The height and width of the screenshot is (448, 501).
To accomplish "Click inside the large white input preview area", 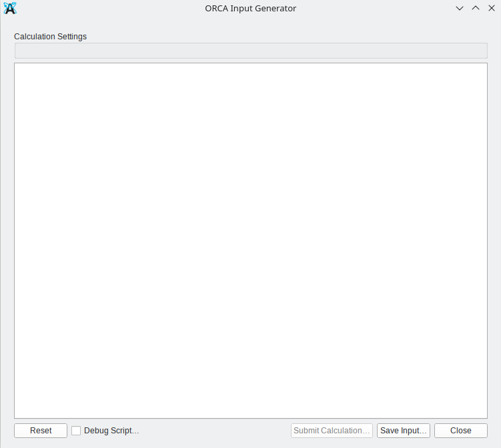I will point(250,240).
